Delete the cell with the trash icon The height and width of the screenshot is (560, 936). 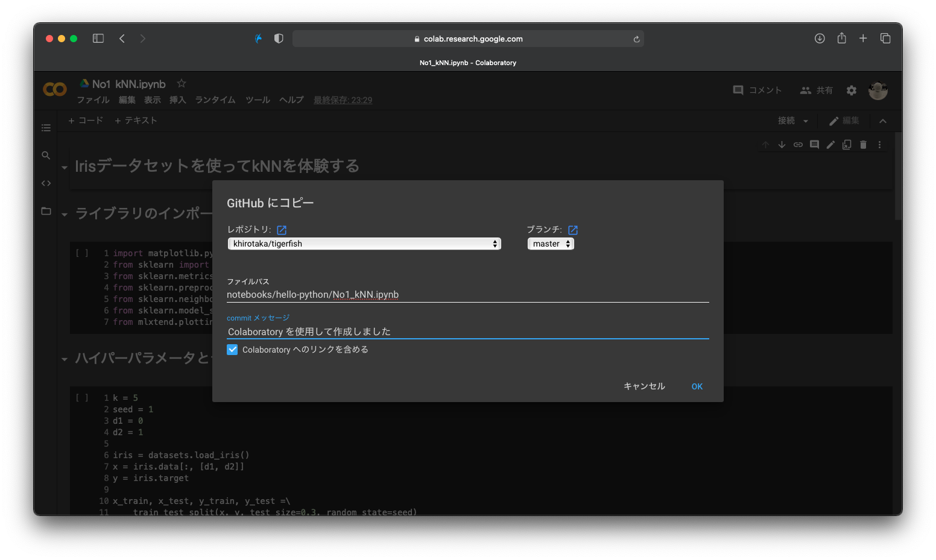click(x=863, y=145)
